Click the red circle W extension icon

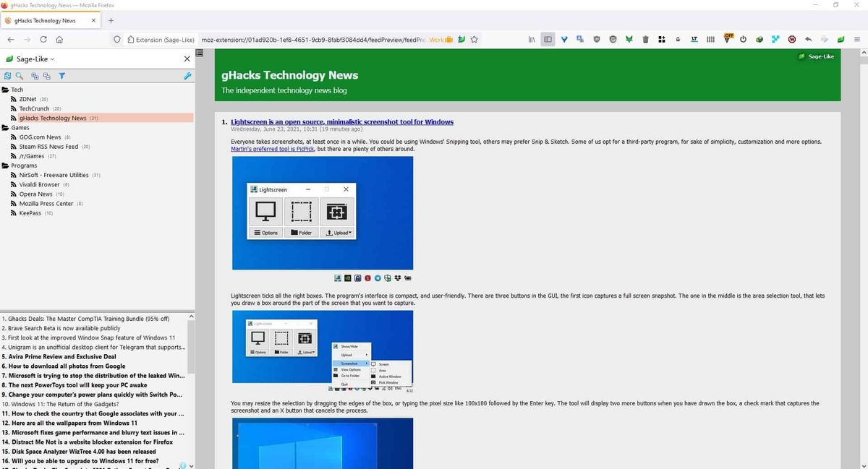pyautogui.click(x=792, y=39)
